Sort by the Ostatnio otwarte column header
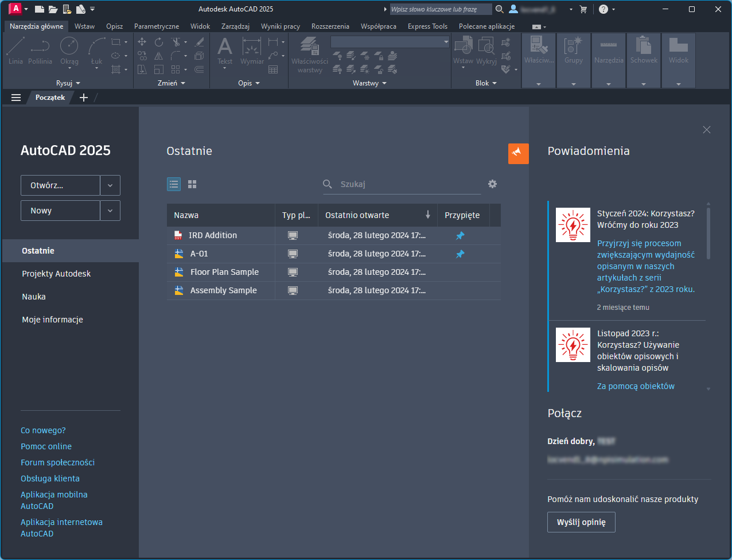The height and width of the screenshot is (560, 732). tap(377, 215)
